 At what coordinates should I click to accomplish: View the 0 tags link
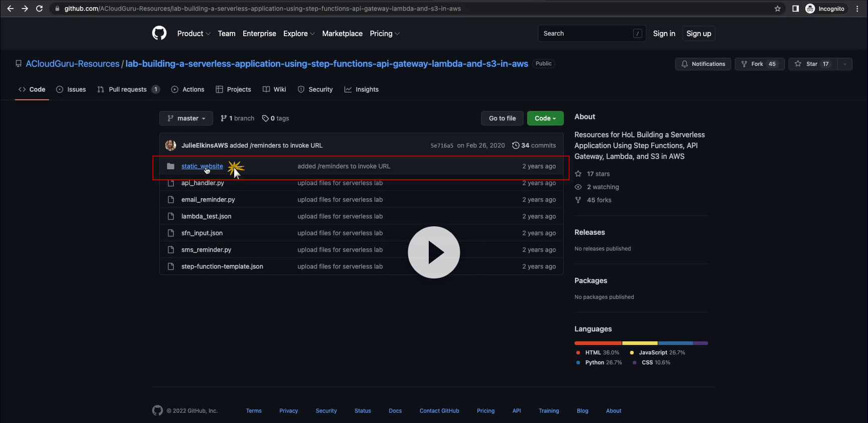point(276,118)
